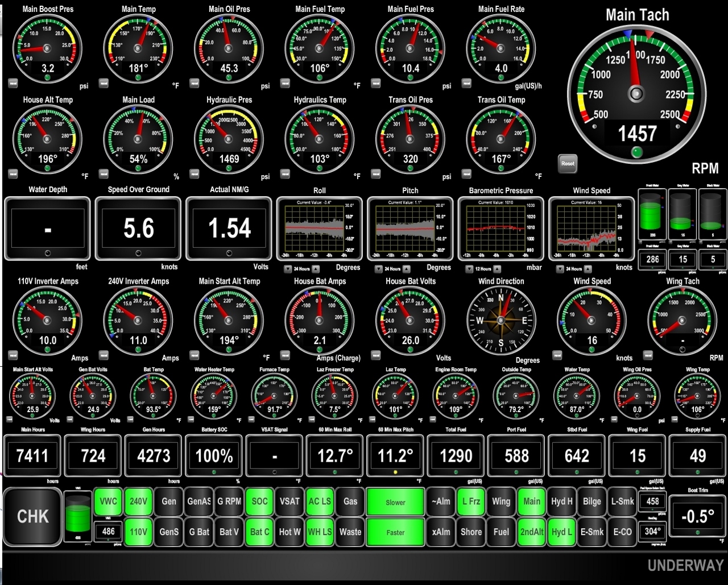The image size is (728, 585).
Task: Click the UNDERWAY status text
Action: click(685, 566)
